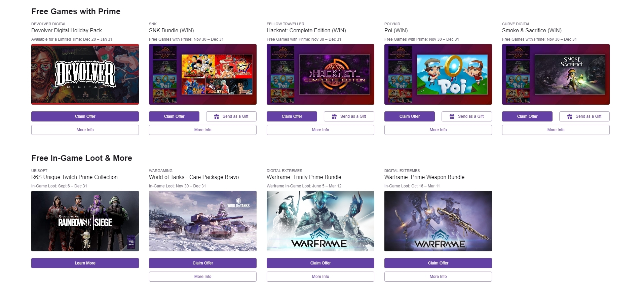Open More Info for Warframe Prime Weapon Bundle
Image resolution: width=644 pixels, height=285 pixels.
[438, 277]
